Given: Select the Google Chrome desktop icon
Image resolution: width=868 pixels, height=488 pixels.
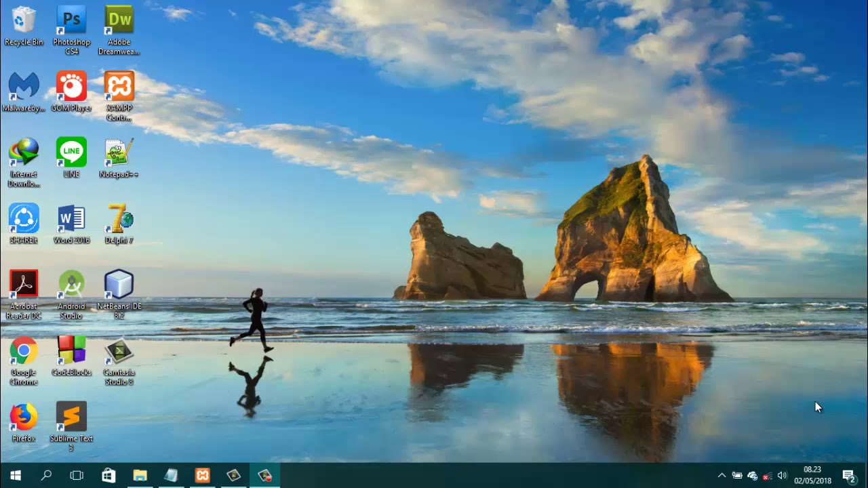Looking at the screenshot, I should pyautogui.click(x=24, y=361).
